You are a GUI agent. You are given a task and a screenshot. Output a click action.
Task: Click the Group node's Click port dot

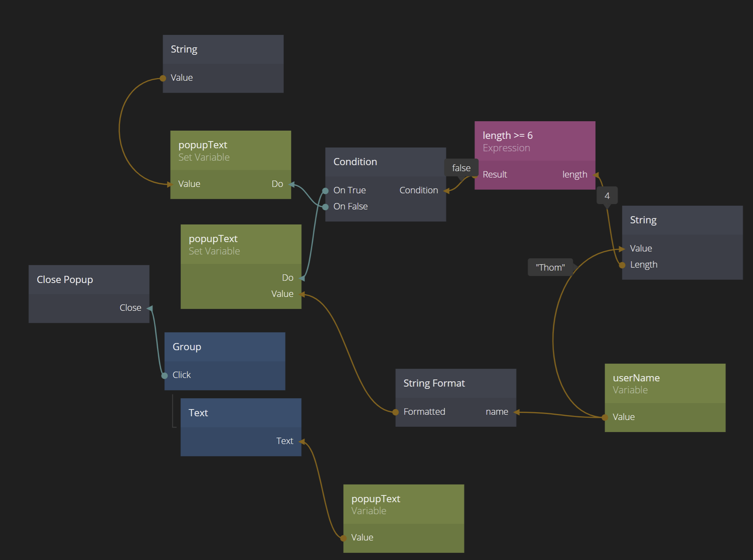click(164, 375)
